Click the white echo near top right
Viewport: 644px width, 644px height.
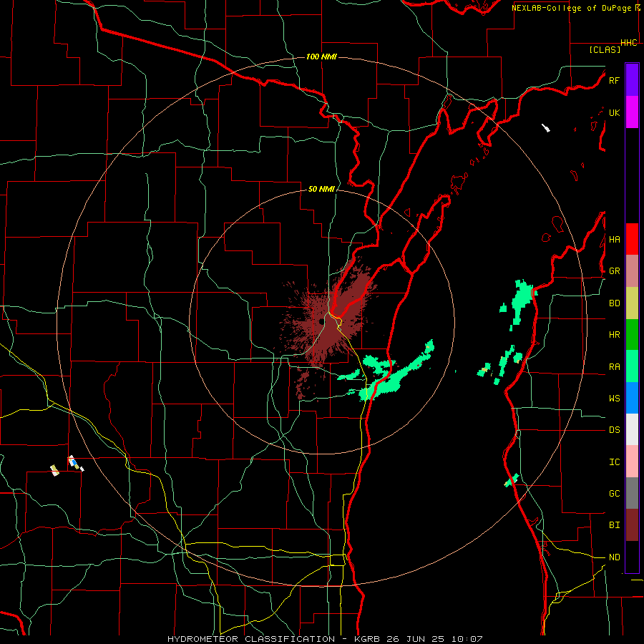(546, 128)
